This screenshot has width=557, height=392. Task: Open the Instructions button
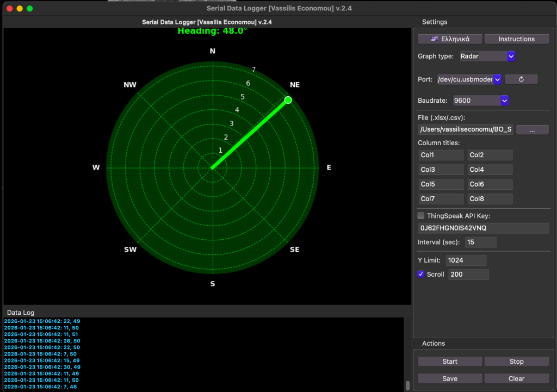[x=516, y=39]
